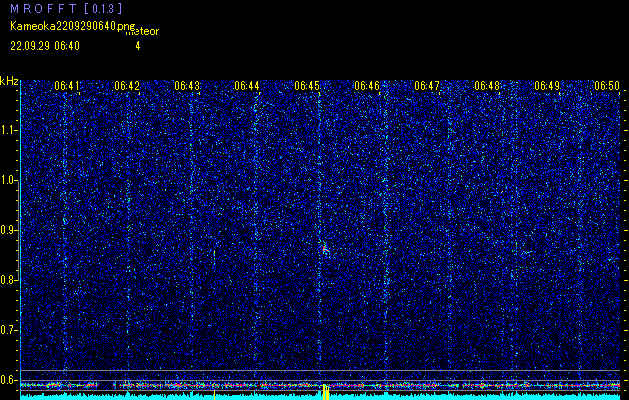Click the 1.0 kHz frequency label
Viewport: 629px width, 400px height.
coord(8,180)
